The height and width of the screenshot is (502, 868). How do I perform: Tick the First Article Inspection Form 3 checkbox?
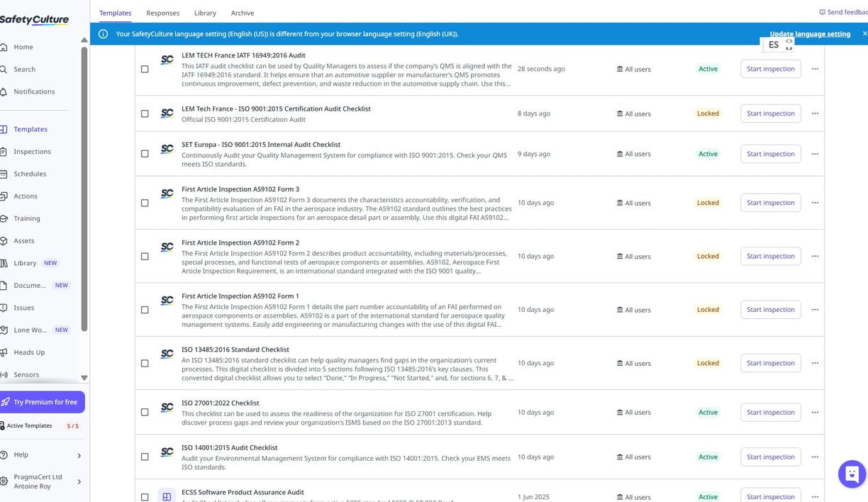pyautogui.click(x=145, y=203)
